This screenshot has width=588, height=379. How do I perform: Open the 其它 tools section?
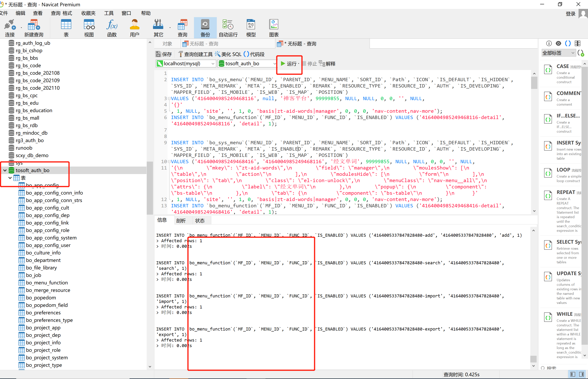[x=158, y=28]
